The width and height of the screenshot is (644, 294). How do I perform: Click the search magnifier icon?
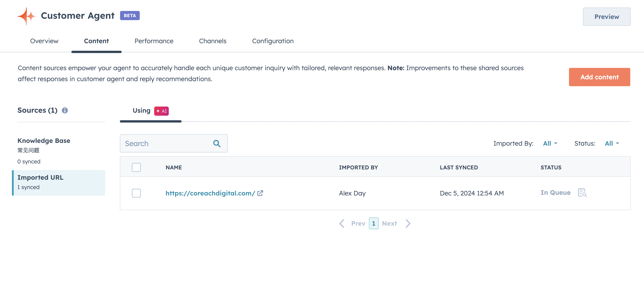[x=217, y=144]
